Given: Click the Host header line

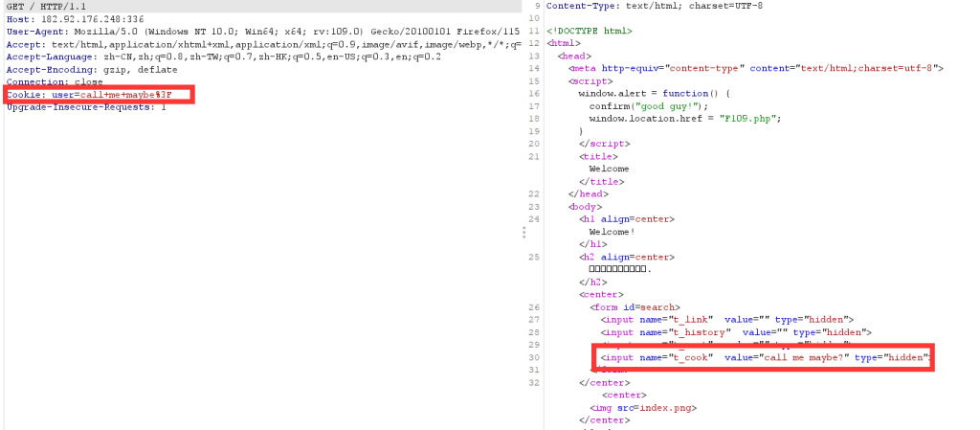Looking at the screenshot, I should click(x=75, y=18).
